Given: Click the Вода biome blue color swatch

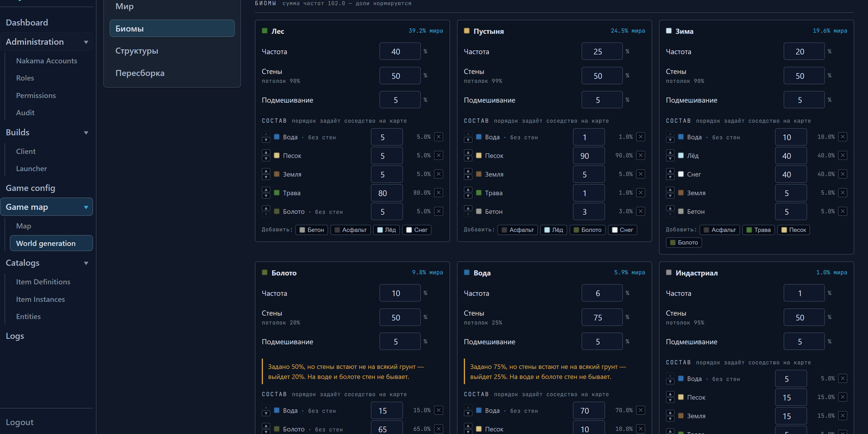Looking at the screenshot, I should pos(467,273).
